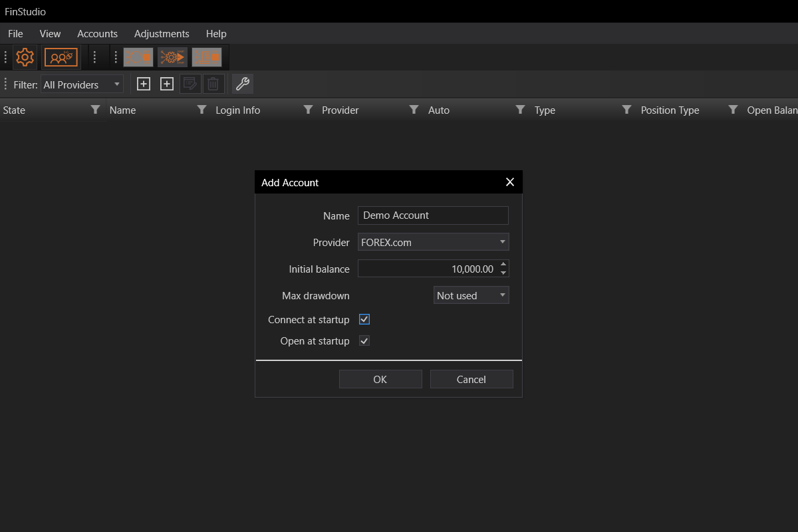
Task: Click the start-all gear with play arrow icon
Action: pos(172,58)
